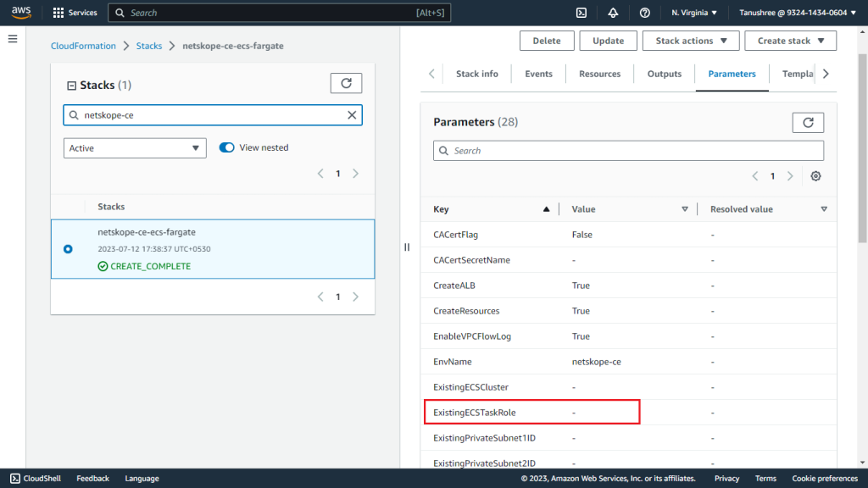This screenshot has width=868, height=488.
Task: Focus the Parameters search field
Action: click(x=628, y=151)
